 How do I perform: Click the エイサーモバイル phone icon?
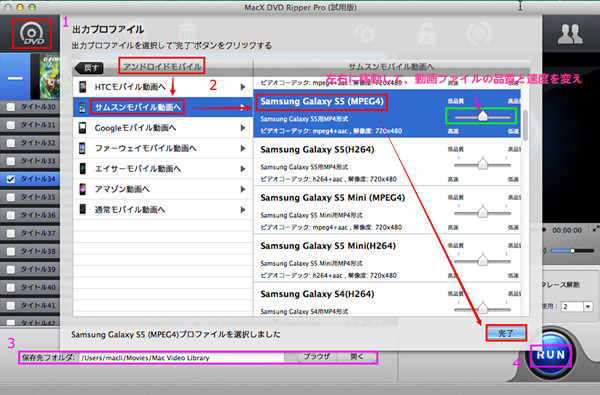pyautogui.click(x=82, y=168)
